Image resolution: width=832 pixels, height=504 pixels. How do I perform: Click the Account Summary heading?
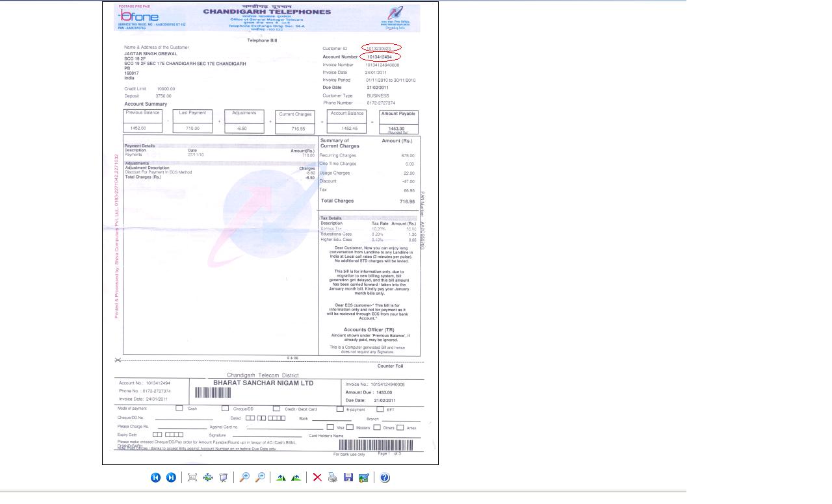coord(146,104)
